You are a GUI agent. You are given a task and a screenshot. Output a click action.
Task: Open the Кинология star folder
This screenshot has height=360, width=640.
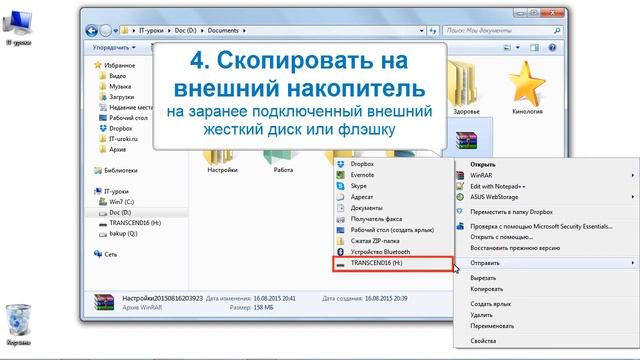tap(527, 87)
